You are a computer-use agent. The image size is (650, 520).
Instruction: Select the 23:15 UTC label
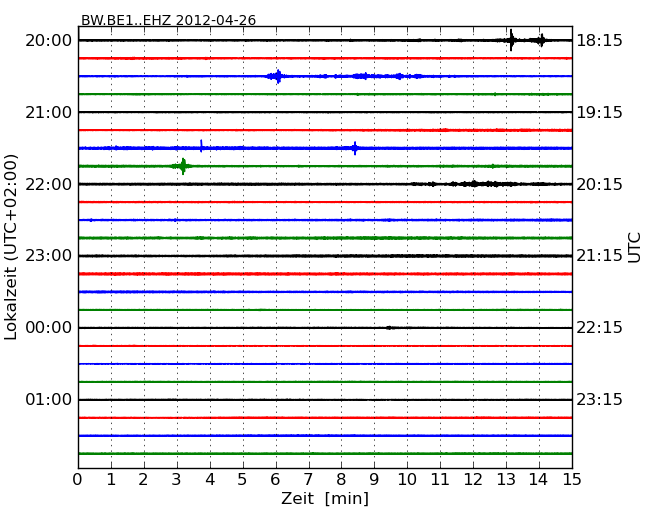599,399
